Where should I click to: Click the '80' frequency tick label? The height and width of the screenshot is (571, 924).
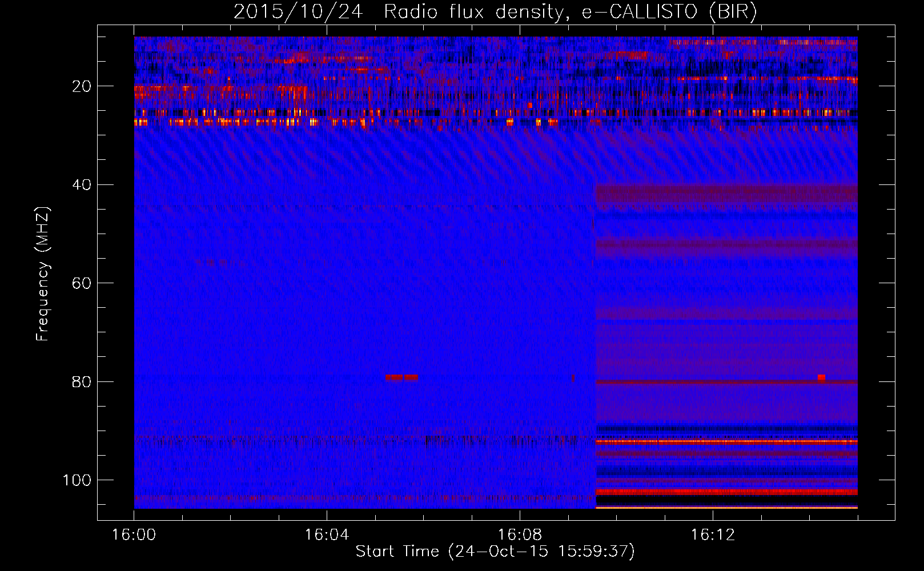coord(82,381)
